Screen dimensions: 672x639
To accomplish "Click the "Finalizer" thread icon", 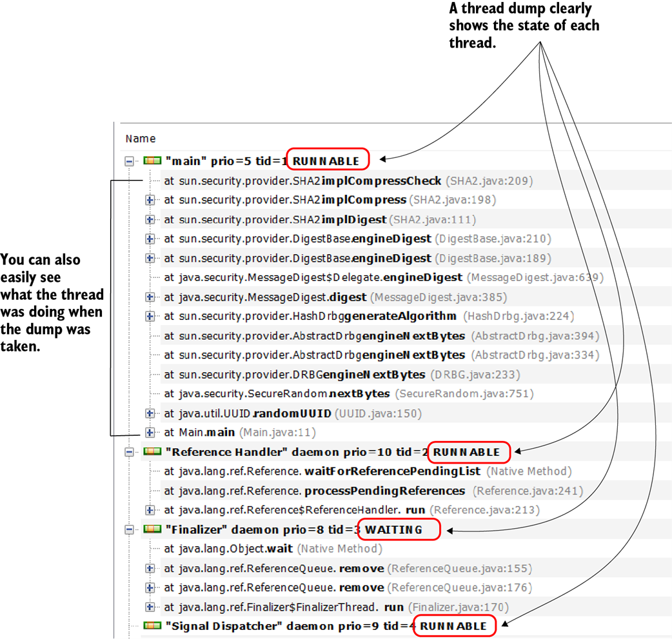I will coord(152,529).
